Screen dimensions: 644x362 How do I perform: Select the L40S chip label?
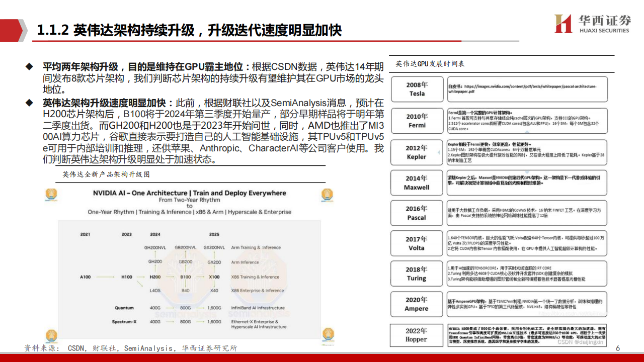pos(155,291)
